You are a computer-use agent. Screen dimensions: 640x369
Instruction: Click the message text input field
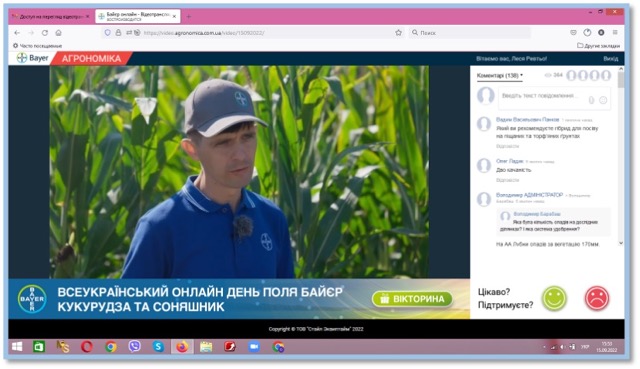coord(554,98)
